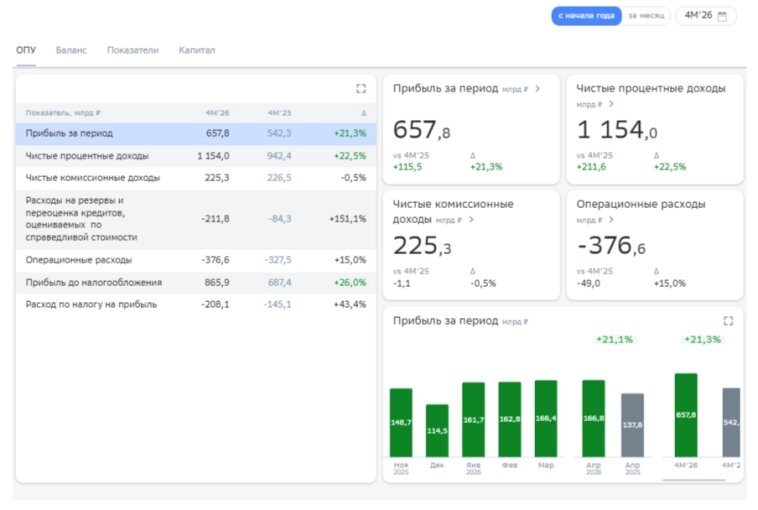Click the 4М'26 column header
Viewport: 758px width, 510px height.
click(x=218, y=113)
